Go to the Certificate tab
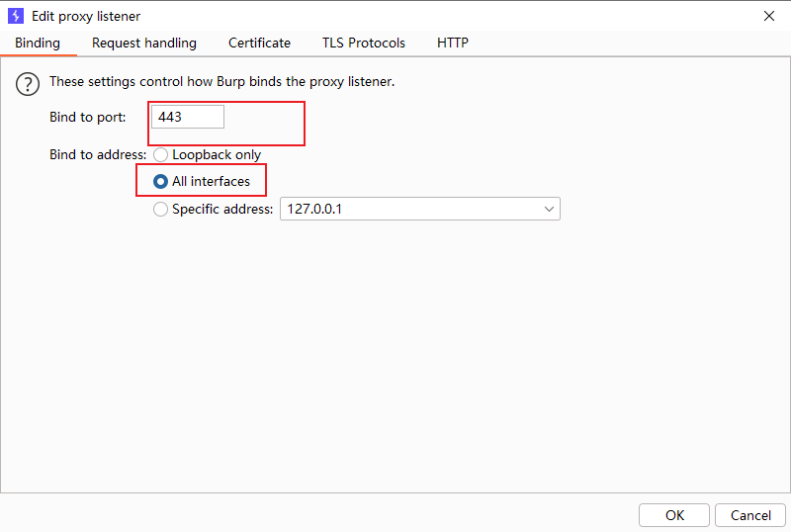 (259, 44)
